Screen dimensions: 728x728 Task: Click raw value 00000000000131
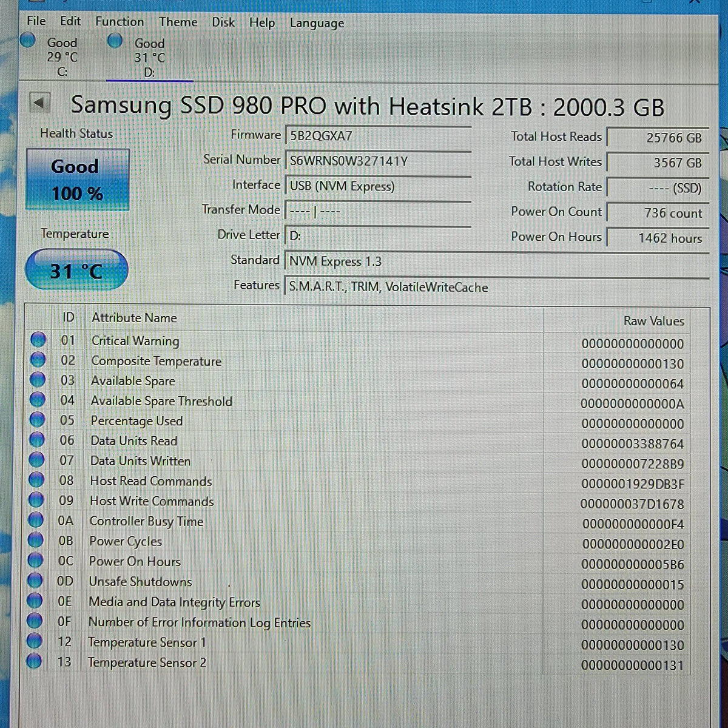click(632, 665)
